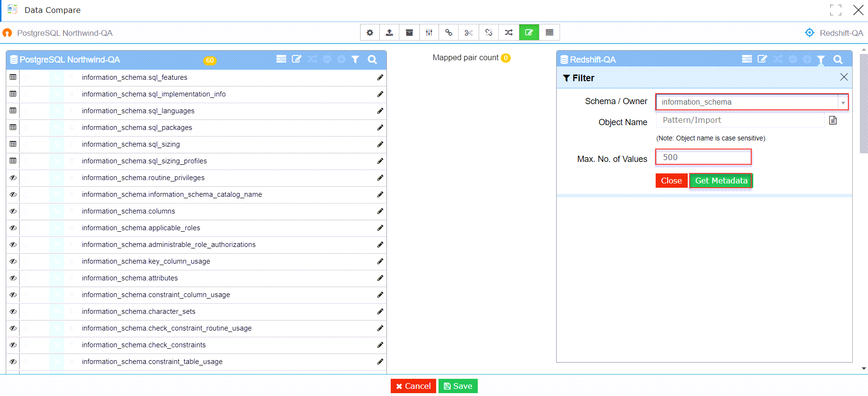Click edit icon in PostgreSQL Northwind-QA header

(297, 59)
